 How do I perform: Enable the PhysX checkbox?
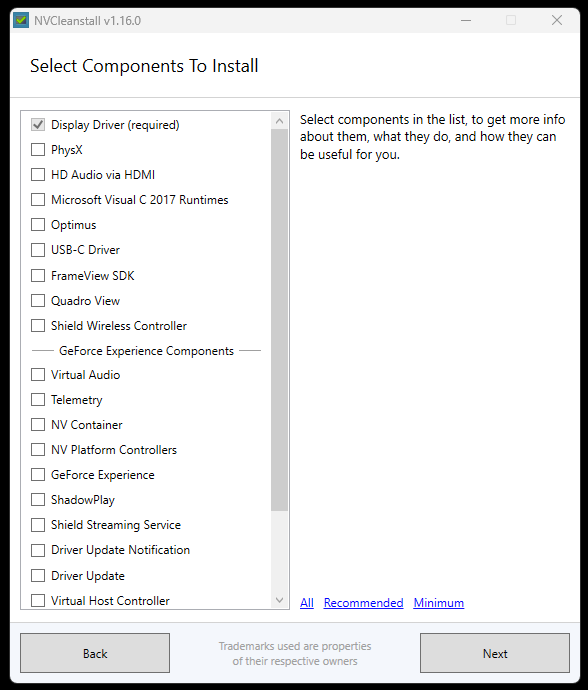pyautogui.click(x=38, y=150)
